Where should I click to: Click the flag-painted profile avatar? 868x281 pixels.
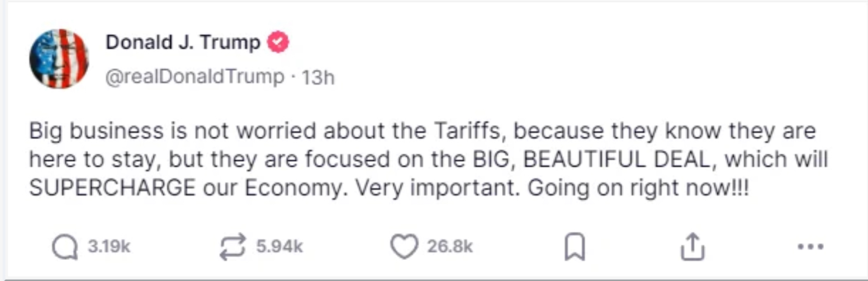click(59, 59)
